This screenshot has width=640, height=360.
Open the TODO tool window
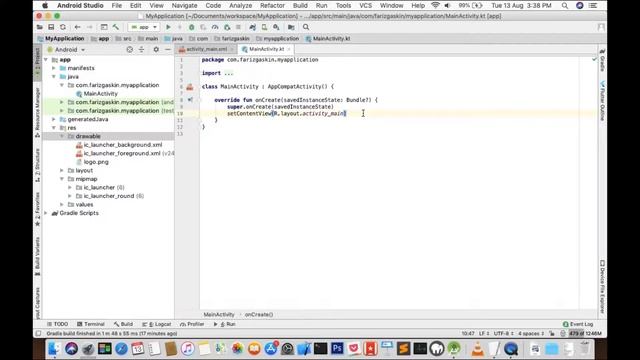coord(58,324)
